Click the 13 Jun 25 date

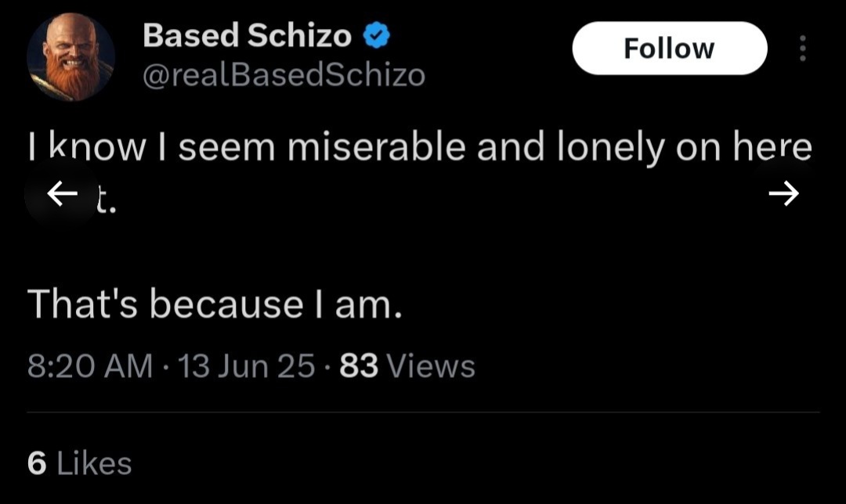tap(247, 365)
